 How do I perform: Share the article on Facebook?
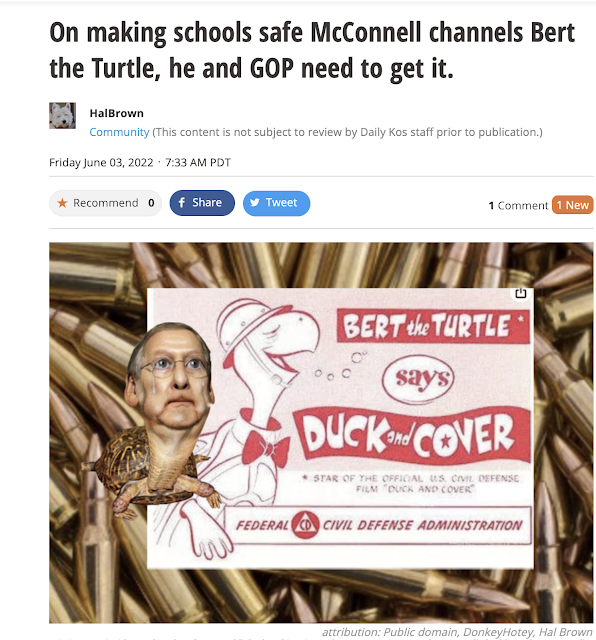click(202, 203)
